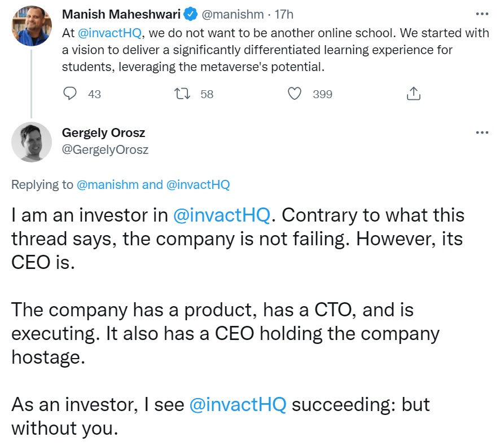Click the reply icon on Manish's tweet
This screenshot has width=504, height=446.
coord(70,94)
